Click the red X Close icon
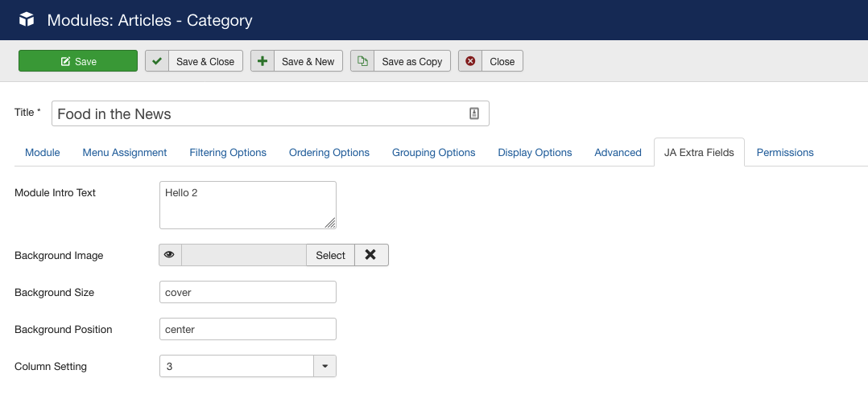This screenshot has height=407, width=868. (x=470, y=61)
